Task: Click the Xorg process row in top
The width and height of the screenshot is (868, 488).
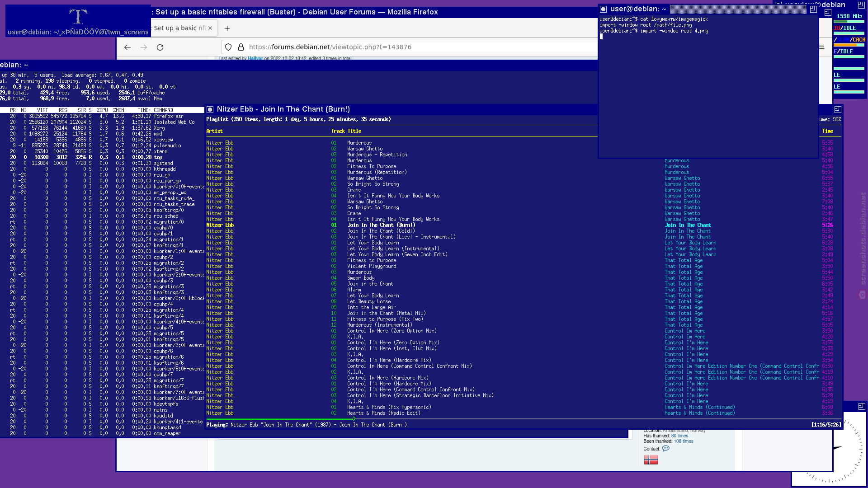Action: pyautogui.click(x=102, y=128)
